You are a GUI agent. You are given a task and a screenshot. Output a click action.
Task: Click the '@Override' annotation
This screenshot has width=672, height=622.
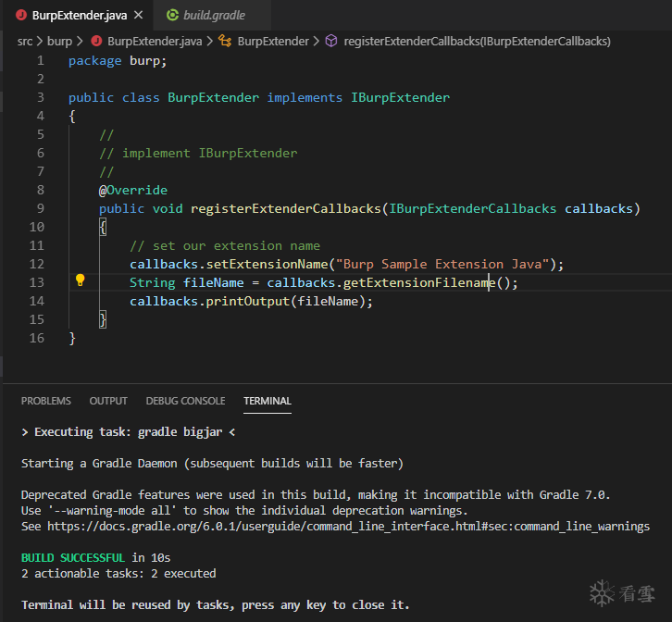(133, 190)
